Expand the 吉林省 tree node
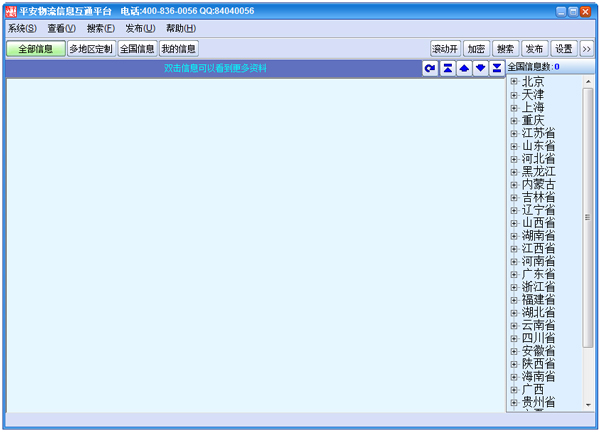This screenshot has height=432, width=600. point(514,197)
